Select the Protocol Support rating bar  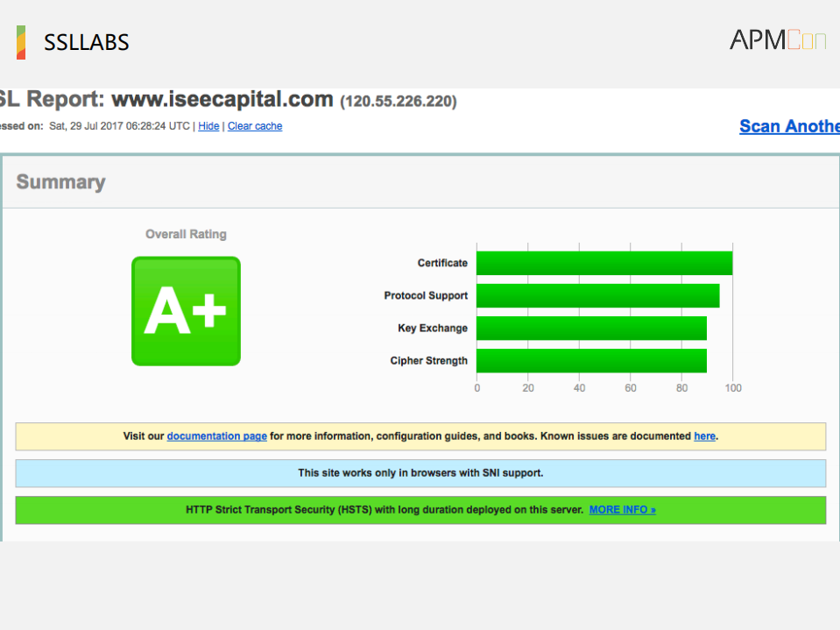[x=598, y=295]
